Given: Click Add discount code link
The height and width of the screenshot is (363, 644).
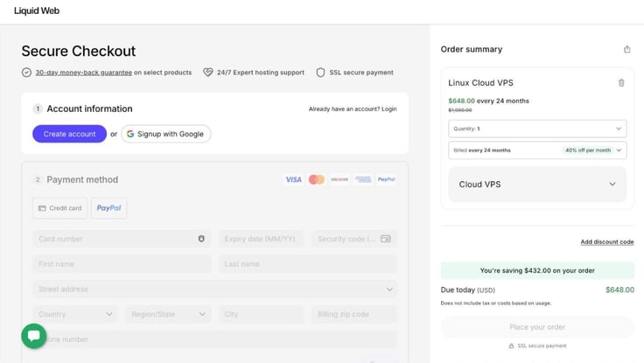Looking at the screenshot, I should 607,242.
